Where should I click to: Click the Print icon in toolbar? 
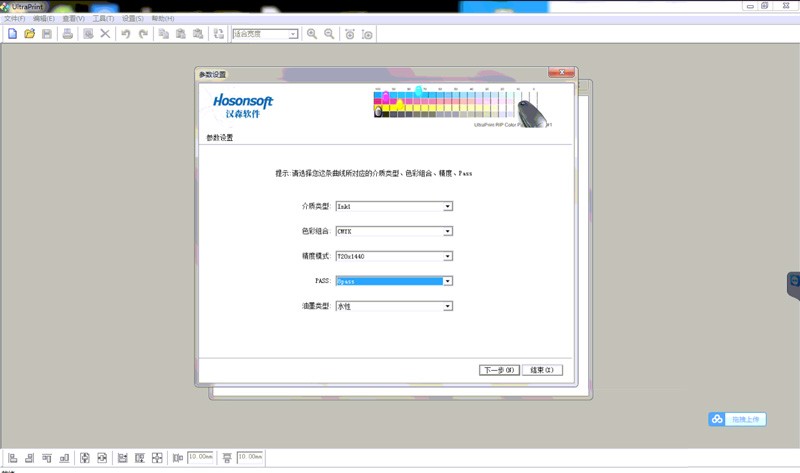click(67, 34)
